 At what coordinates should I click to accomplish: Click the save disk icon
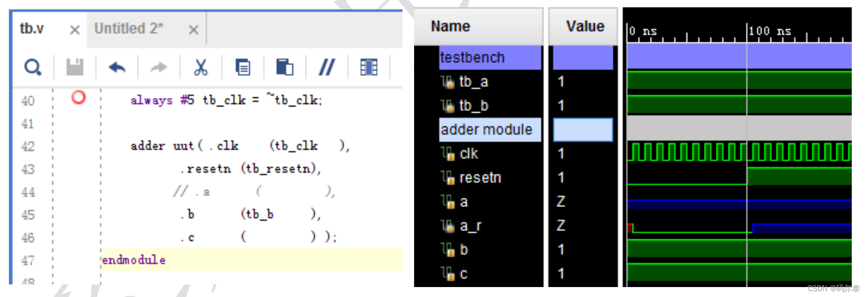click(x=75, y=67)
